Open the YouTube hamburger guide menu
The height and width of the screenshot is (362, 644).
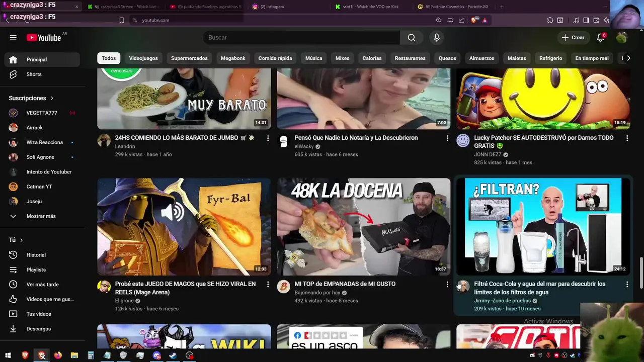click(13, 38)
